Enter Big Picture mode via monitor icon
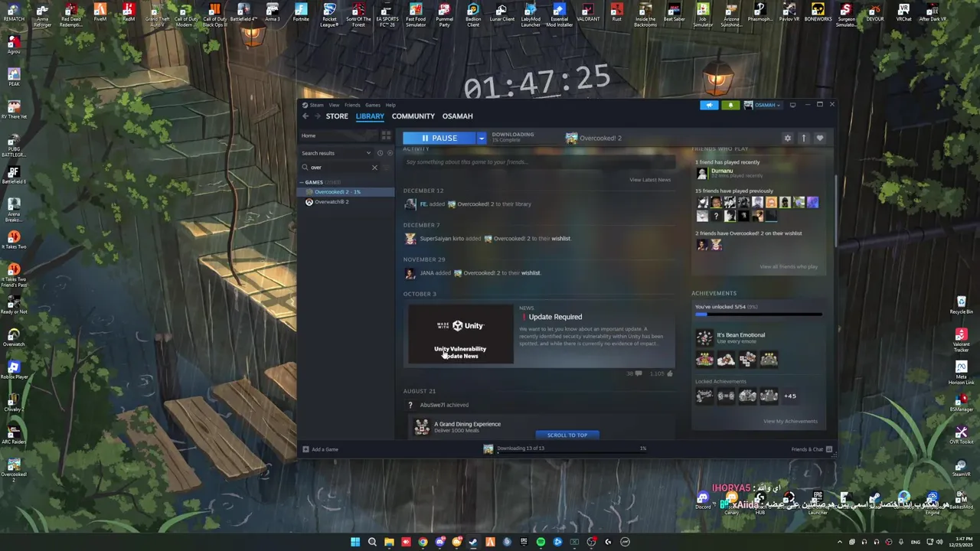Screen dimensions: 980x551 792,105
